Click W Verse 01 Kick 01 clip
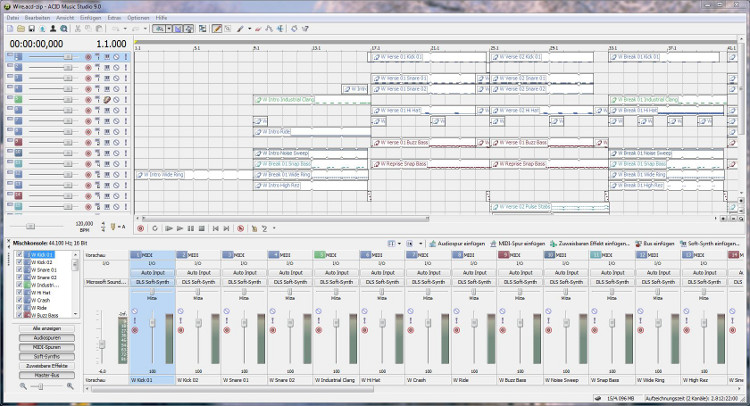The width and height of the screenshot is (750, 406). coord(427,57)
